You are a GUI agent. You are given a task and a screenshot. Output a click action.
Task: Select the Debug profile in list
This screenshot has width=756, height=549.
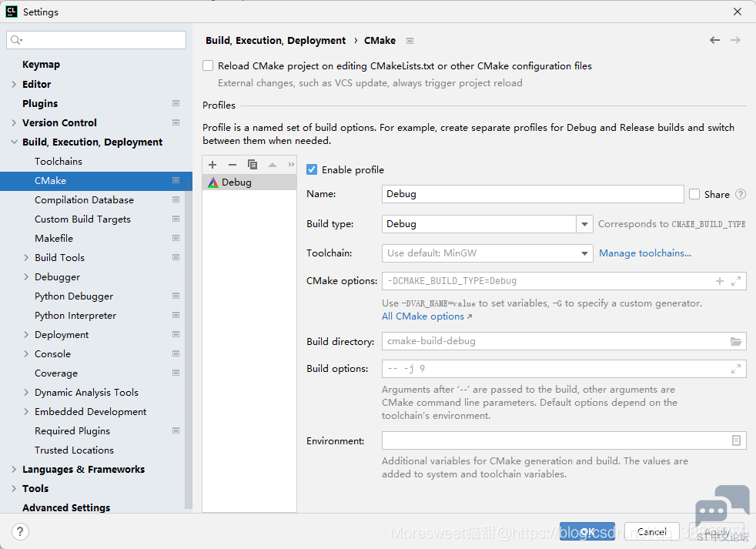249,182
